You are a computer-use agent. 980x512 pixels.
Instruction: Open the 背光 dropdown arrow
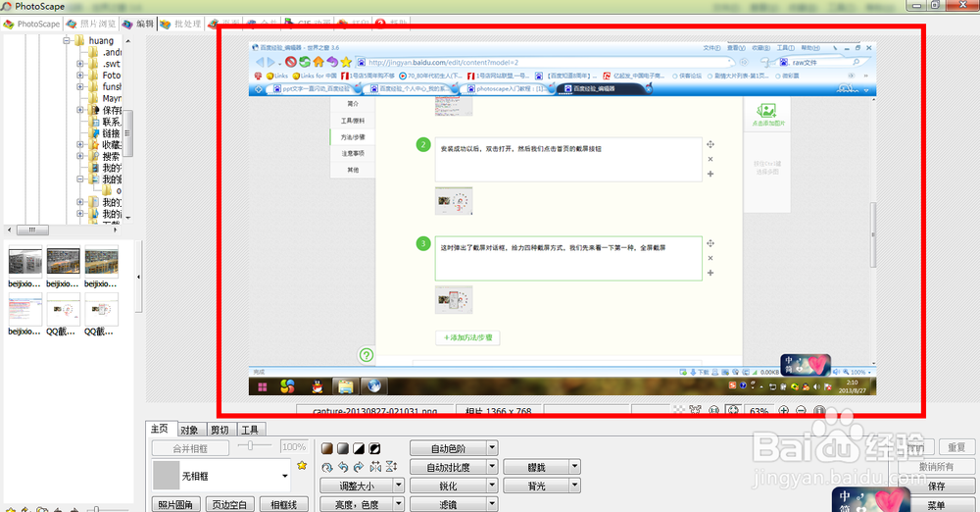574,486
